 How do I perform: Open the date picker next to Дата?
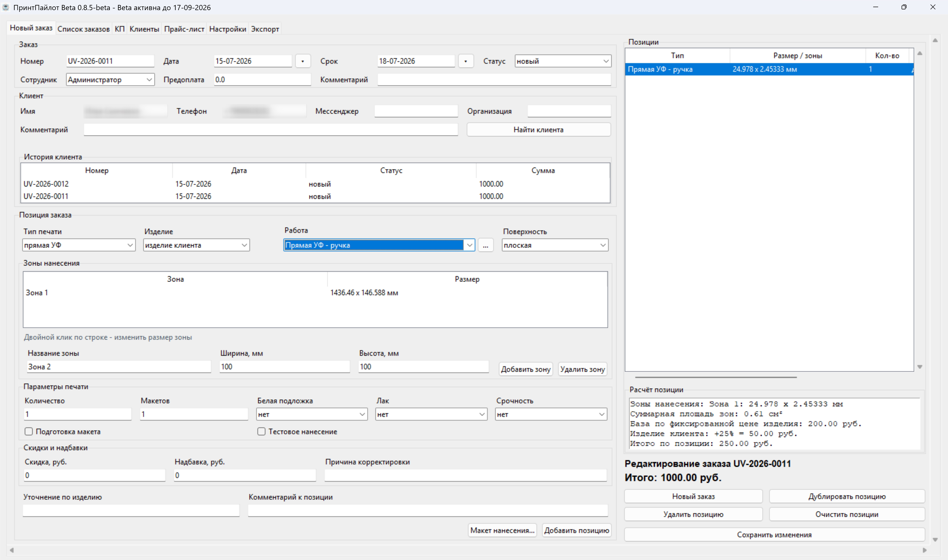tap(302, 61)
